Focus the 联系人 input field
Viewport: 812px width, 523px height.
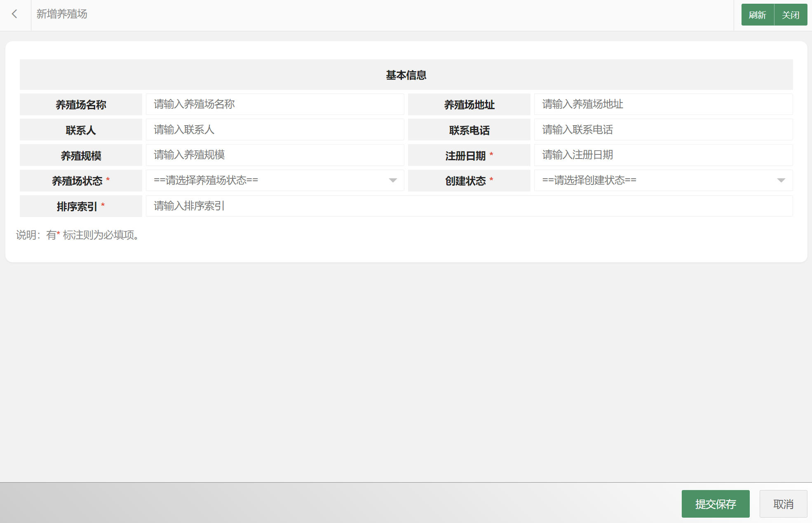pyautogui.click(x=275, y=130)
